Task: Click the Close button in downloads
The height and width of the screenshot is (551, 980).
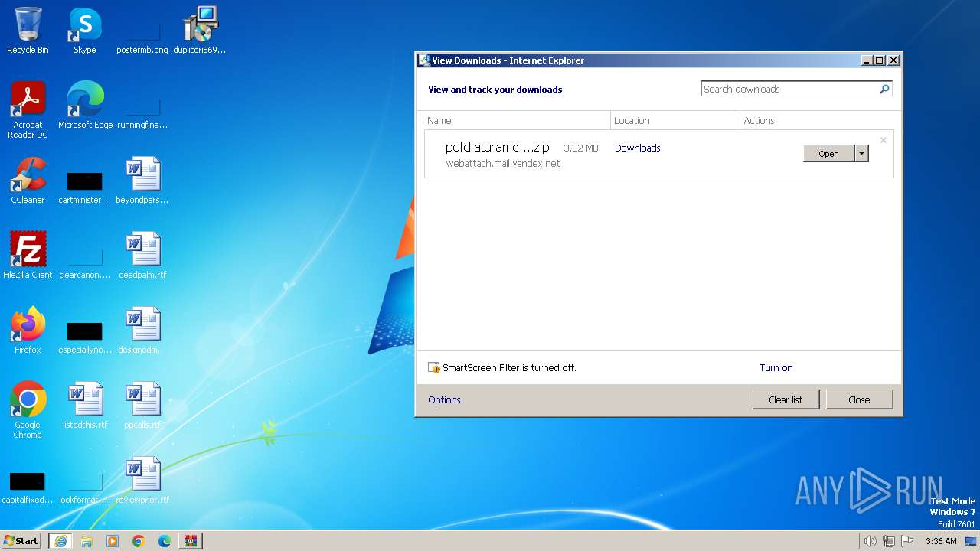Action: coord(860,399)
